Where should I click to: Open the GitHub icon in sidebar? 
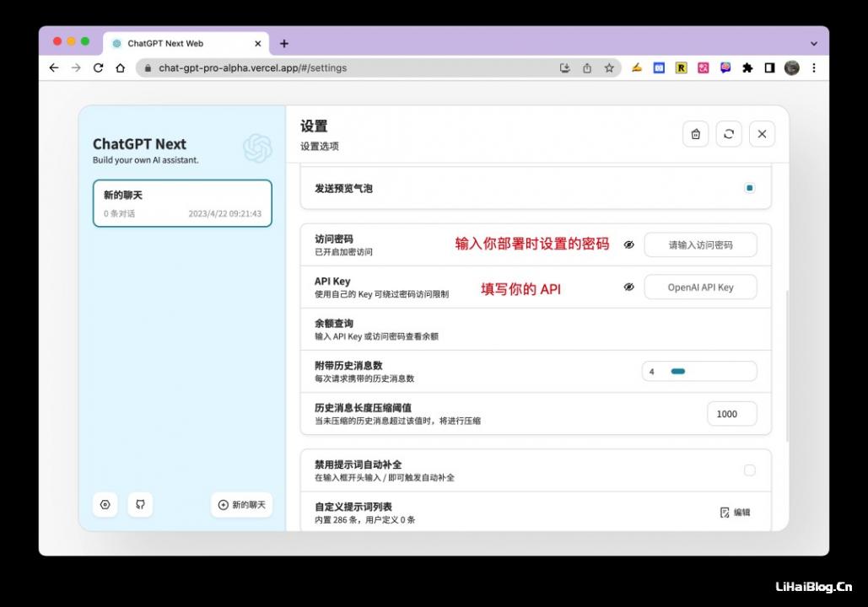coord(140,505)
